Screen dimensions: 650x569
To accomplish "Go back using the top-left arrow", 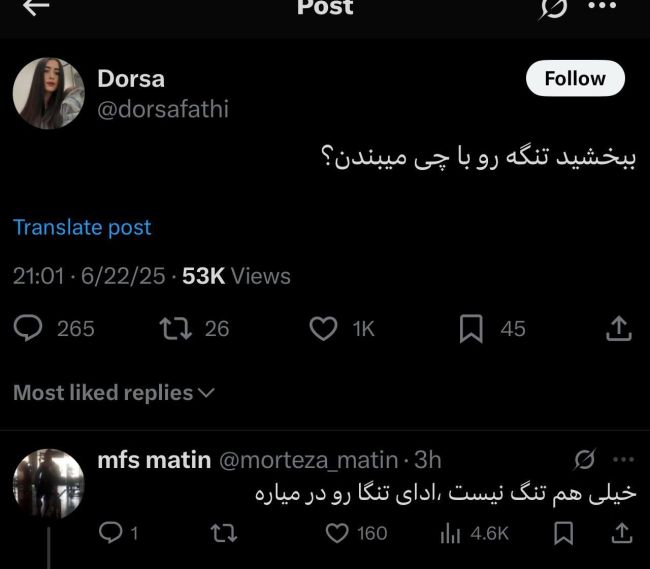I will (x=36, y=8).
